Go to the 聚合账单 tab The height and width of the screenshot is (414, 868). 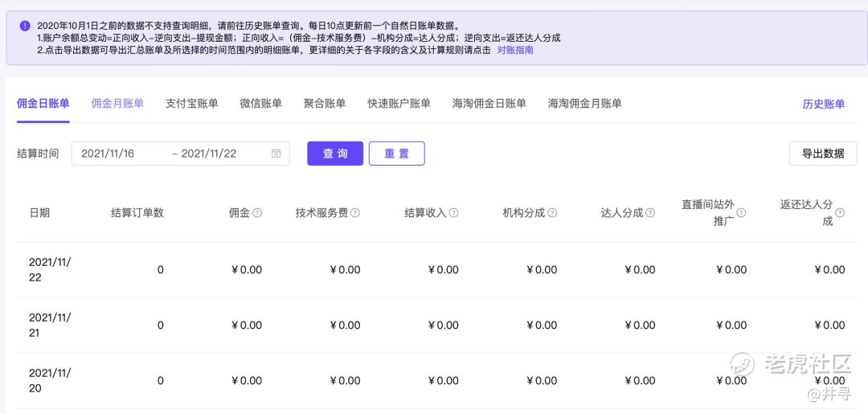325,104
